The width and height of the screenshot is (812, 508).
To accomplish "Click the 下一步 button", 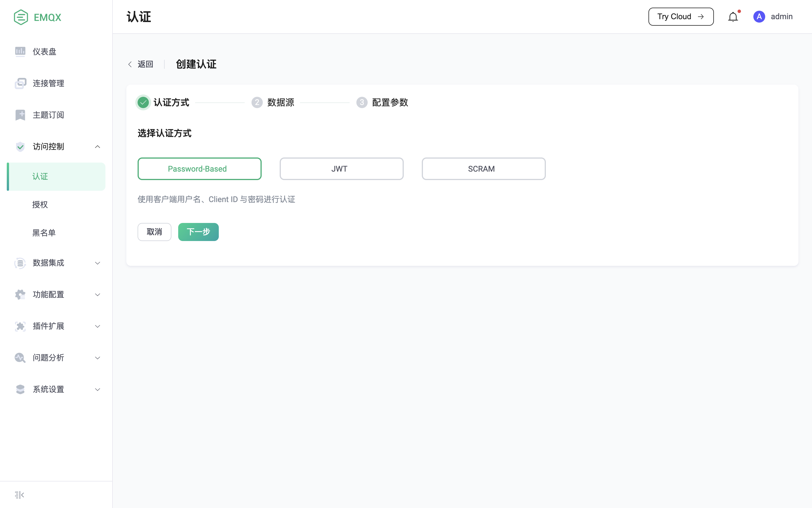I will click(198, 232).
